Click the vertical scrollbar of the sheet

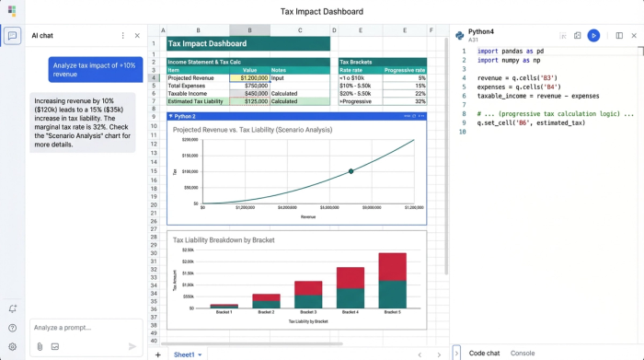click(446, 157)
